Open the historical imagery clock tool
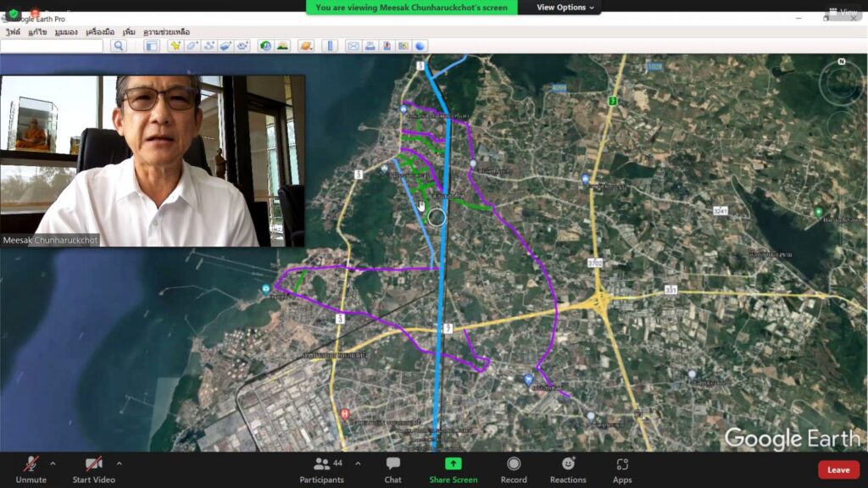 pyautogui.click(x=265, y=46)
